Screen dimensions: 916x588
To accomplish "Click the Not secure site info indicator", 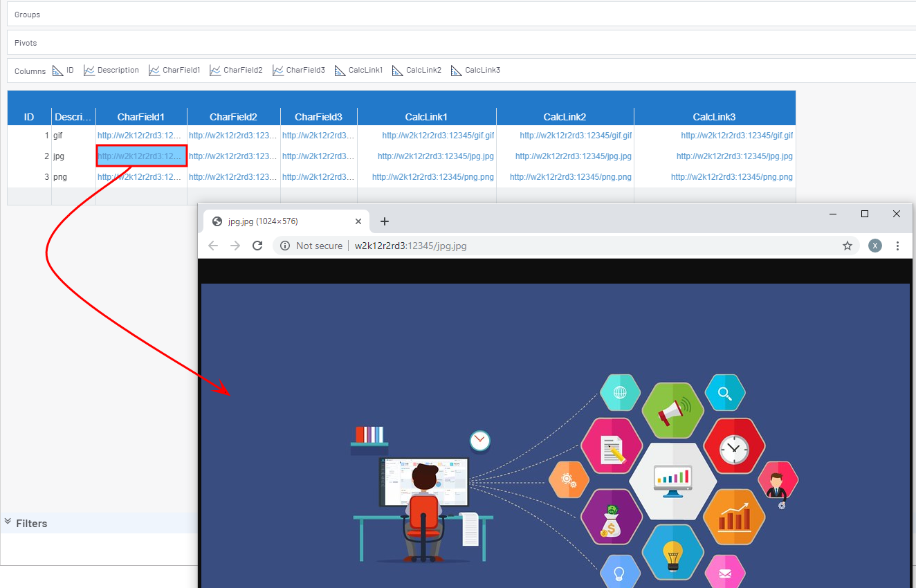I will point(311,246).
